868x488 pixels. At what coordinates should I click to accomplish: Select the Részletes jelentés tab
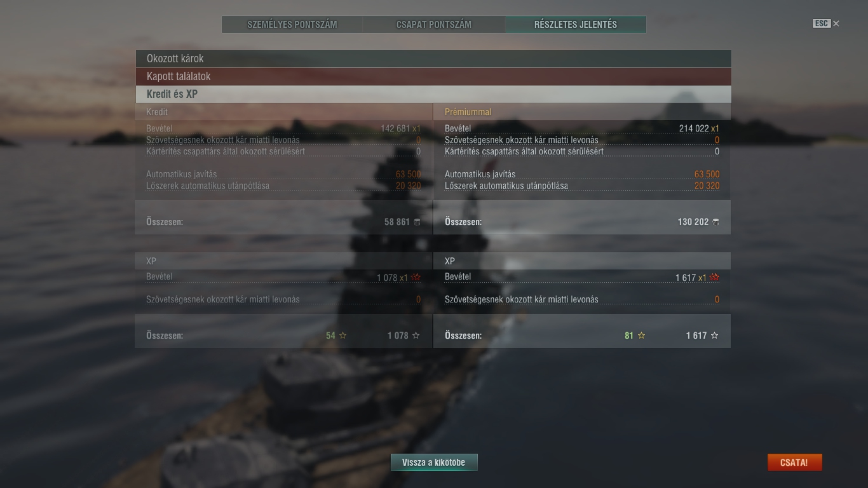576,25
